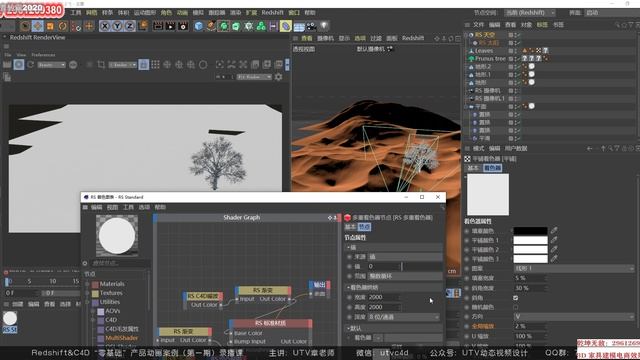Select the orange scale tool icon
Screen dimensions: 640x360
[x=50, y=26]
